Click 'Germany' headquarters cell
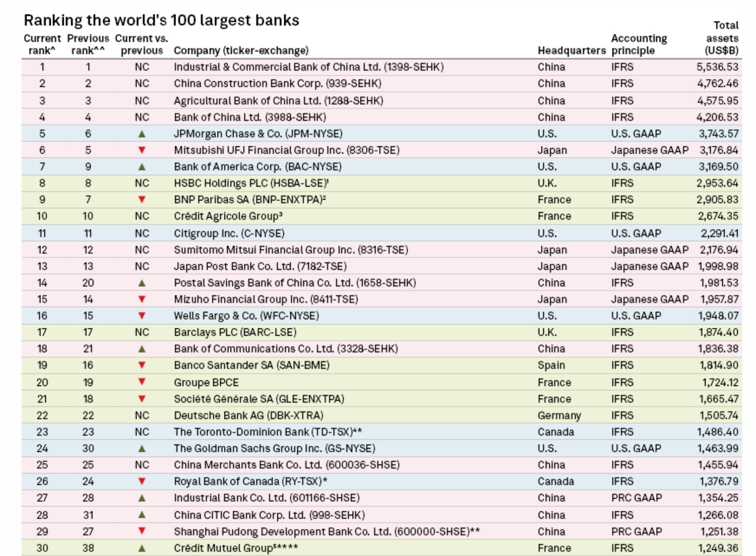This screenshot has height=556, width=756. tap(559, 416)
